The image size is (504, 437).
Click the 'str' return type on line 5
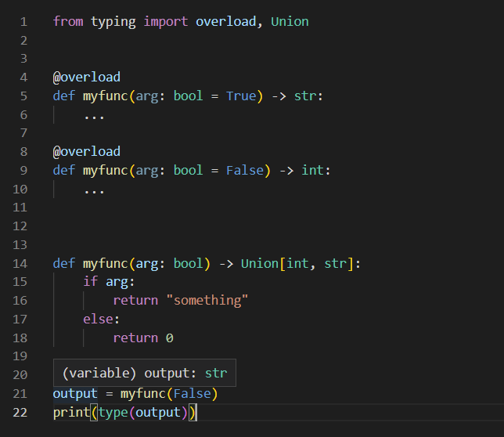305,96
